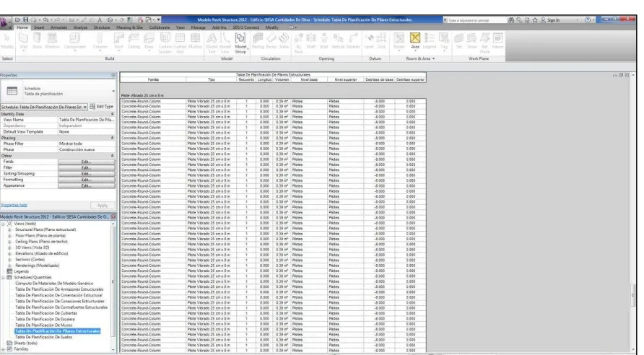Image resolution: width=644 pixels, height=355 pixels.
Task: Select the Mullion tool
Action: pyautogui.click(x=195, y=41)
